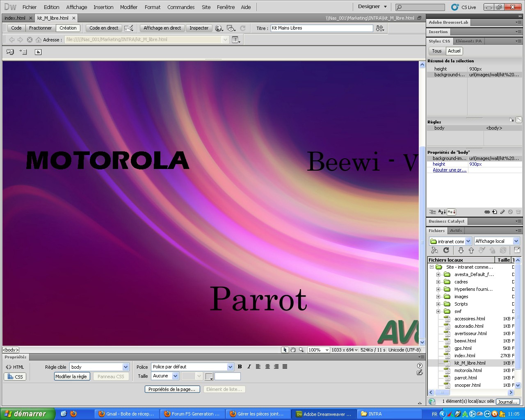
Task: Open the Règle cible dropdown
Action: point(100,367)
